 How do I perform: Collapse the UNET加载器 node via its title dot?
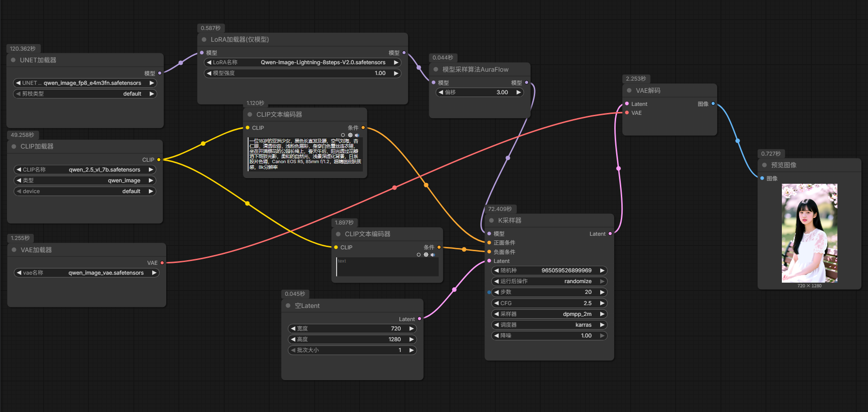pos(13,60)
